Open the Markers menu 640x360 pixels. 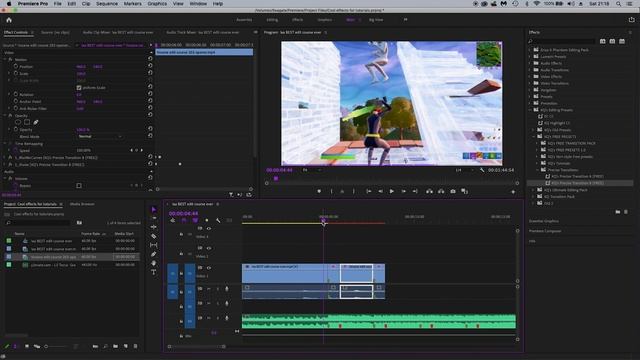[133, 4]
